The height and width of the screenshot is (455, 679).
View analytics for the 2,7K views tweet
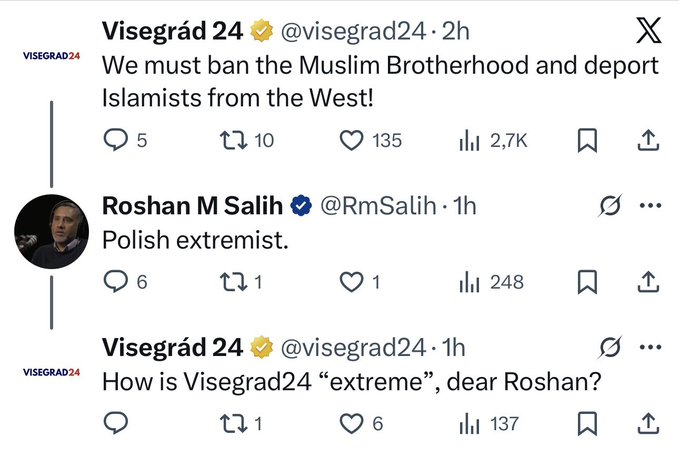point(467,141)
